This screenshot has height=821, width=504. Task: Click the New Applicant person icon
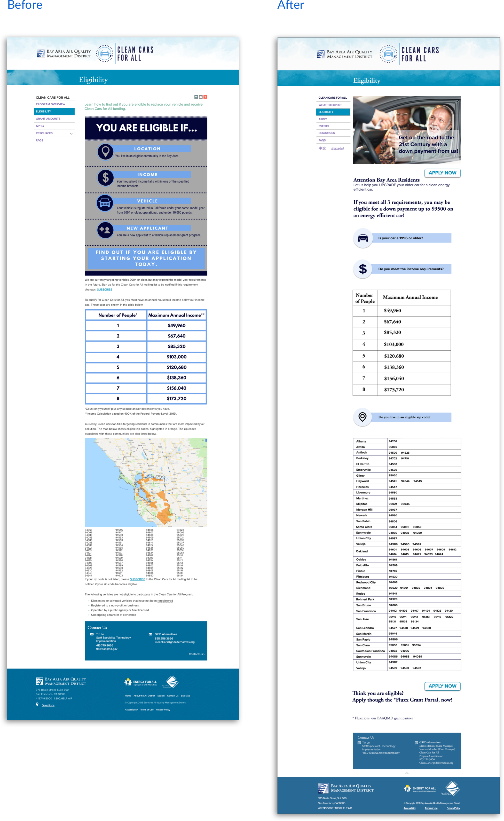[105, 230]
